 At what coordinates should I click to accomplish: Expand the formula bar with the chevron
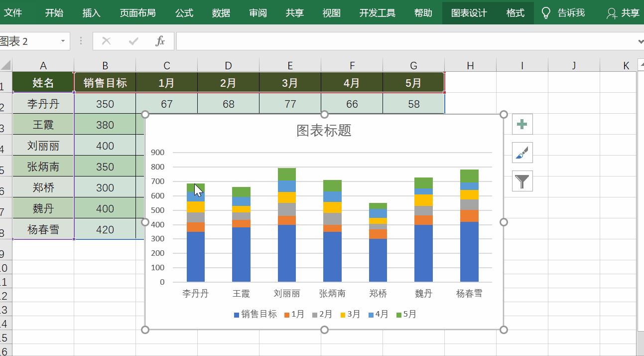pos(640,41)
